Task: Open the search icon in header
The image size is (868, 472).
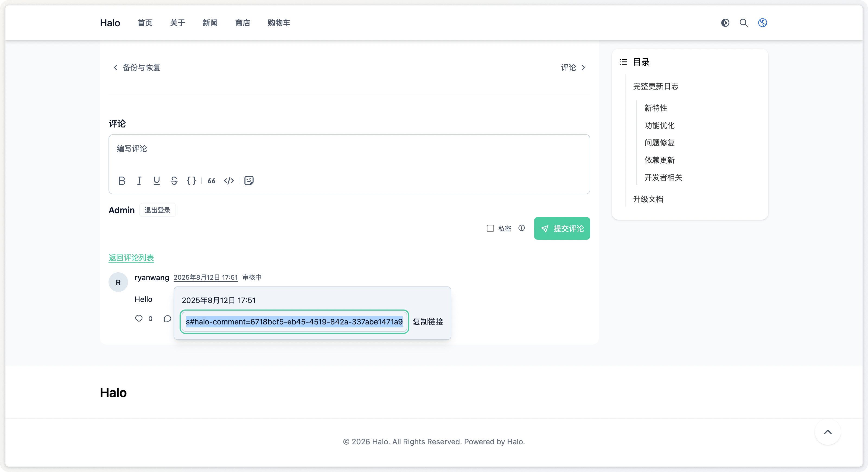Action: [744, 23]
